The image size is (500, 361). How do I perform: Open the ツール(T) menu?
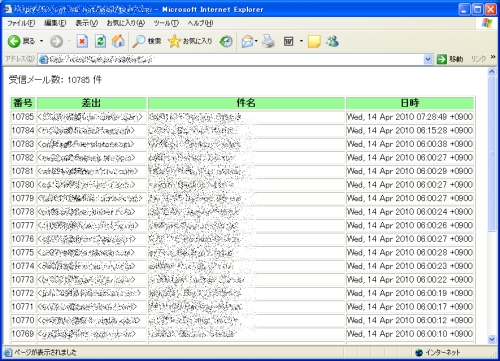[x=166, y=23]
